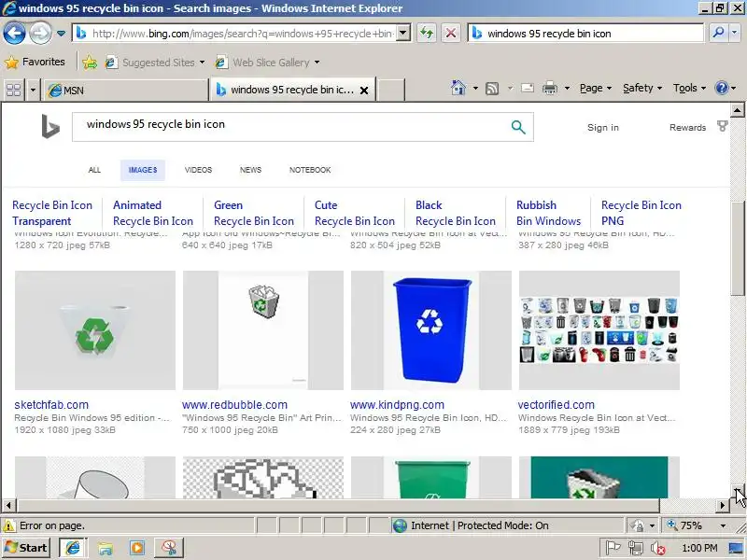The width and height of the screenshot is (747, 560).
Task: Expand the Print options dropdown arrow
Action: pos(567,88)
